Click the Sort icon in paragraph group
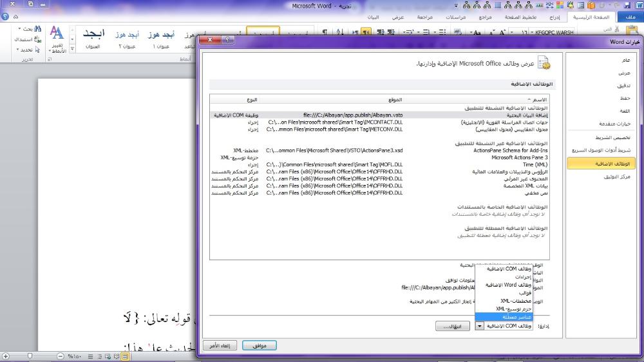 [339, 32]
